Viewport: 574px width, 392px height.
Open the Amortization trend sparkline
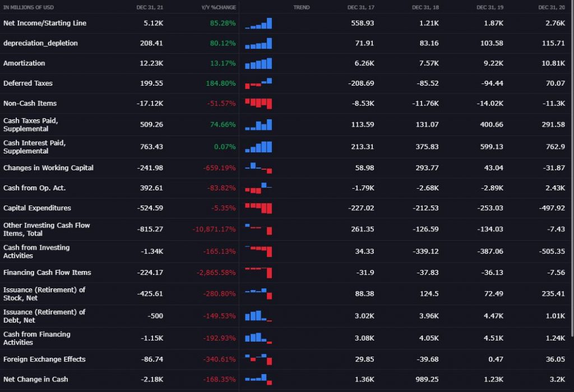click(258, 63)
